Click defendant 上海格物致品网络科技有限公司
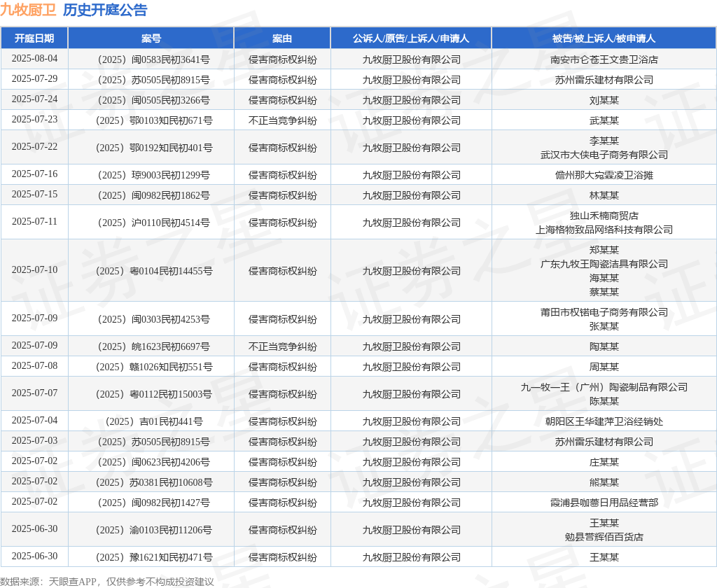Screen dimensions: 717x588 [604, 230]
